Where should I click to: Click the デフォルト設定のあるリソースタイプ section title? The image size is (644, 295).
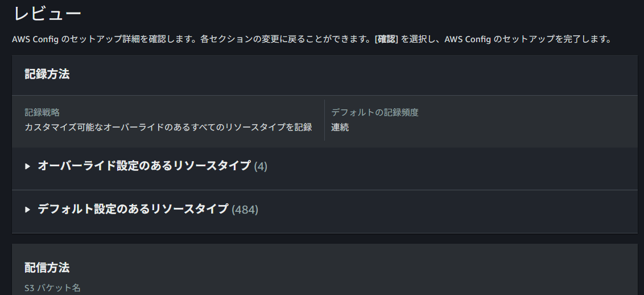133,209
